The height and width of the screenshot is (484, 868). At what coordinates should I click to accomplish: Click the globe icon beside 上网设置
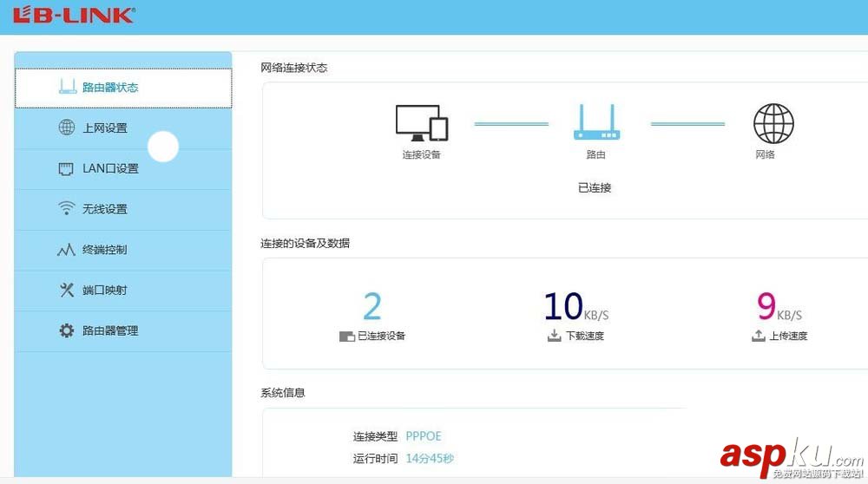coord(67,128)
